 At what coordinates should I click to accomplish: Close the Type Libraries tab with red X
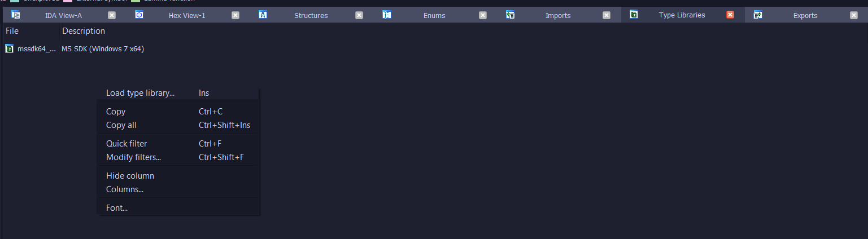[x=730, y=15]
